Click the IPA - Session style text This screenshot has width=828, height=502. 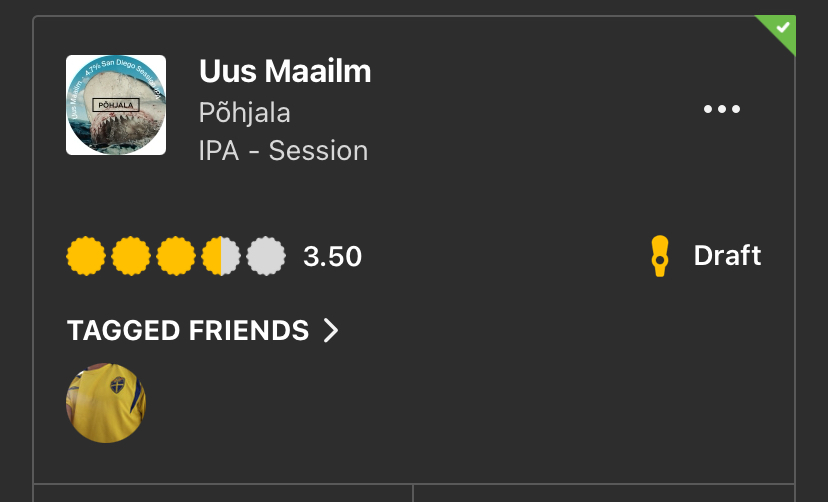[283, 151]
